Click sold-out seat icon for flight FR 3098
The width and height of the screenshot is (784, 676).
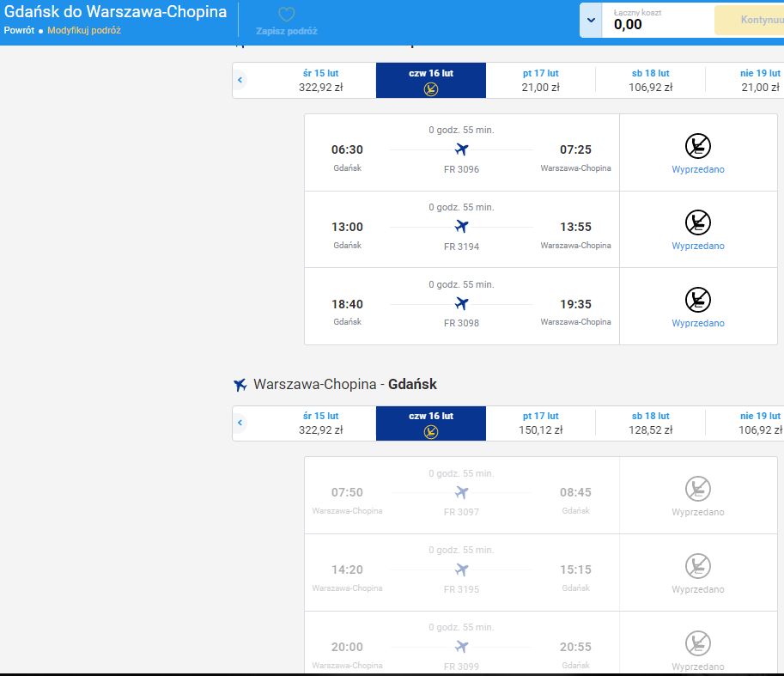(x=698, y=300)
